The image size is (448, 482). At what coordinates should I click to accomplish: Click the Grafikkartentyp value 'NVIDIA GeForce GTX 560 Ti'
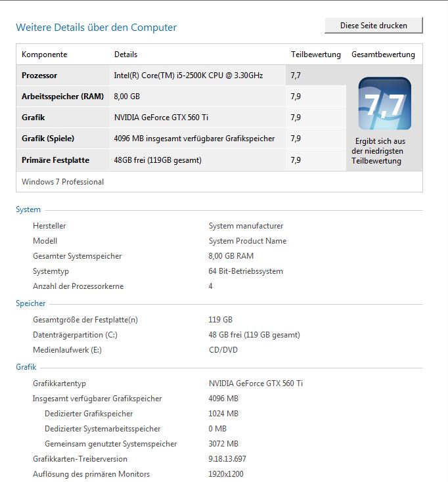coord(256,383)
